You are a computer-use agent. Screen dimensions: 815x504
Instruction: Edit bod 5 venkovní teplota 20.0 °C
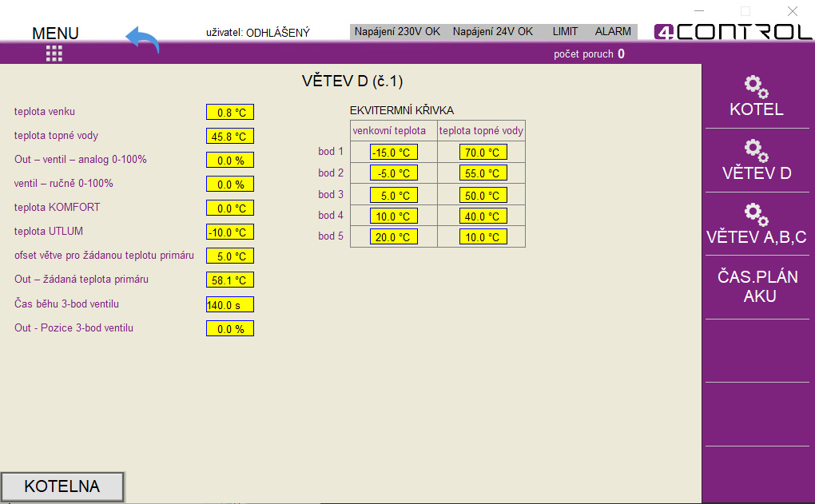(393, 237)
